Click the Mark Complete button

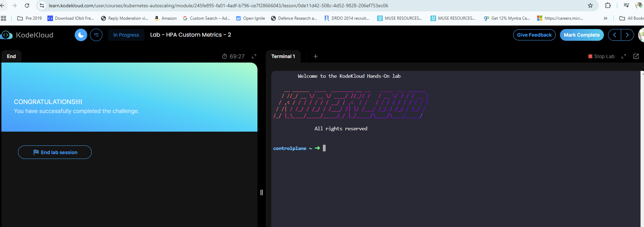[x=582, y=35]
